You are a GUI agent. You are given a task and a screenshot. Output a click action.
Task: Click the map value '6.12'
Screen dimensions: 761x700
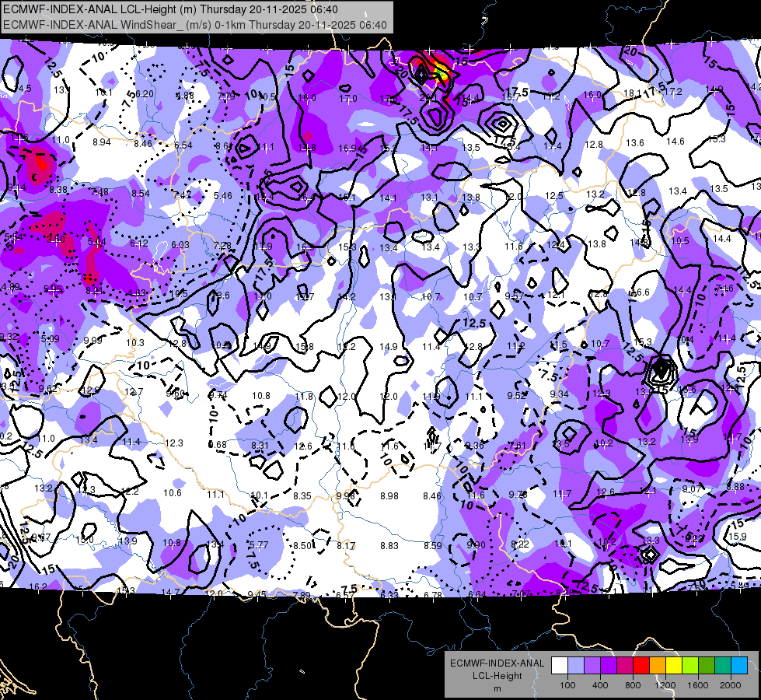pos(139,243)
